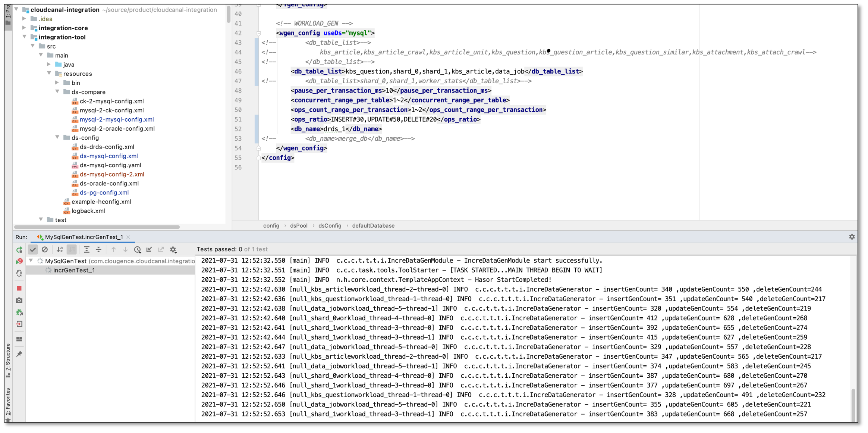The image size is (868, 433).
Task: Click the project tree horizontal scrollbar
Action: (x=97, y=227)
